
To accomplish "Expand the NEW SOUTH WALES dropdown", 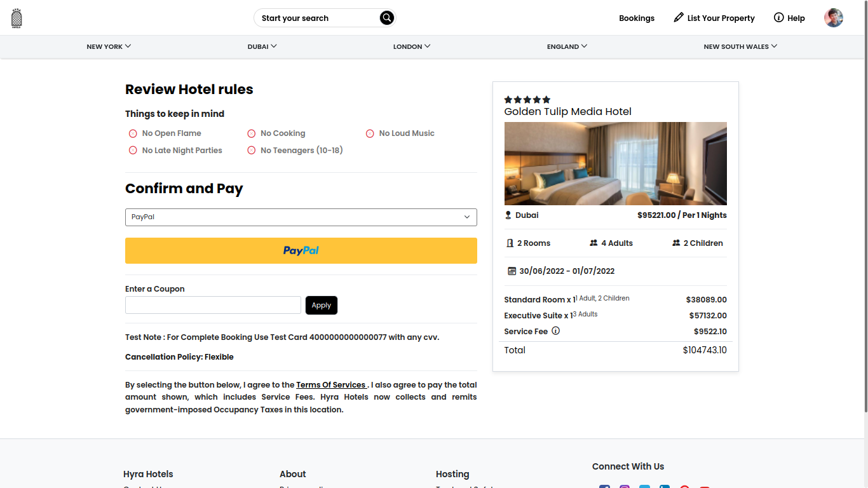I will click(740, 46).
